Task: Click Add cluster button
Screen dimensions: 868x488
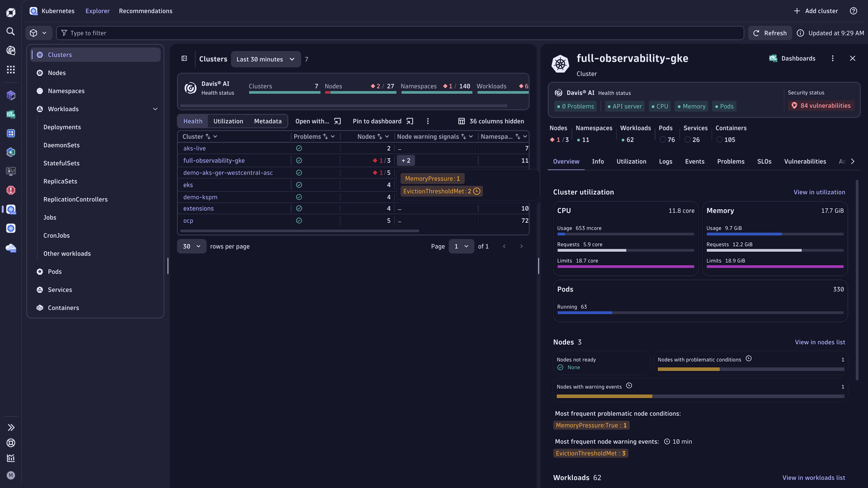Action: tap(816, 11)
